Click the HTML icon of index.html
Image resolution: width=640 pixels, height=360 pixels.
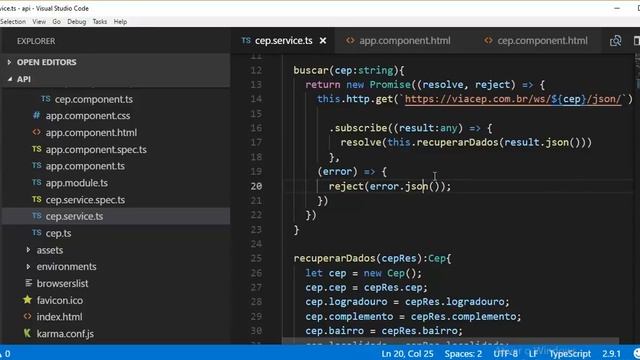[x=28, y=316]
